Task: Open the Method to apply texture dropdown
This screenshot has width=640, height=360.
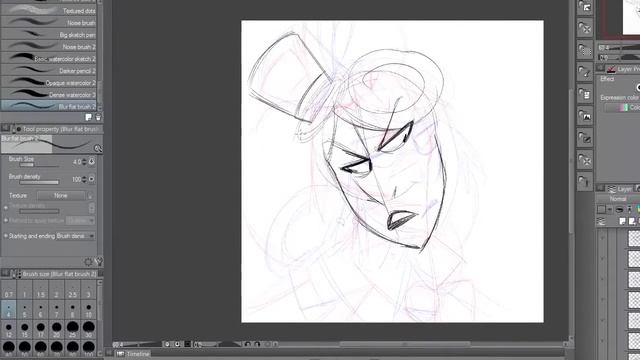Action: coord(81,220)
